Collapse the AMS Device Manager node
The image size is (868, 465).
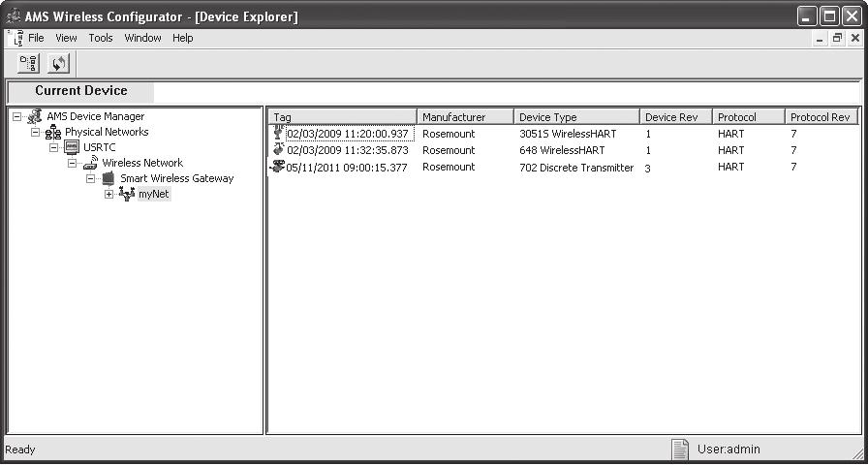tap(17, 117)
